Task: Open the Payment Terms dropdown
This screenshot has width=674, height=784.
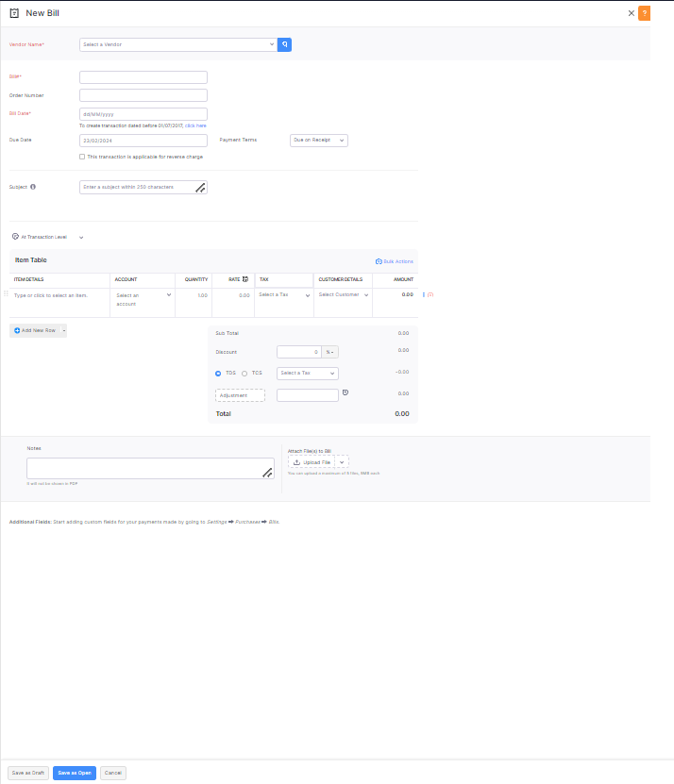Action: [x=319, y=140]
